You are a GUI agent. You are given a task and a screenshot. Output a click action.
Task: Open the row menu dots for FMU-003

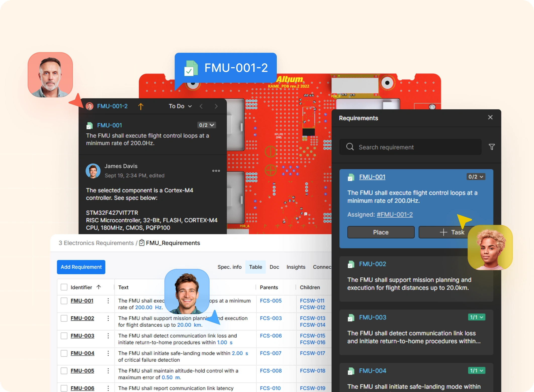pyautogui.click(x=108, y=336)
